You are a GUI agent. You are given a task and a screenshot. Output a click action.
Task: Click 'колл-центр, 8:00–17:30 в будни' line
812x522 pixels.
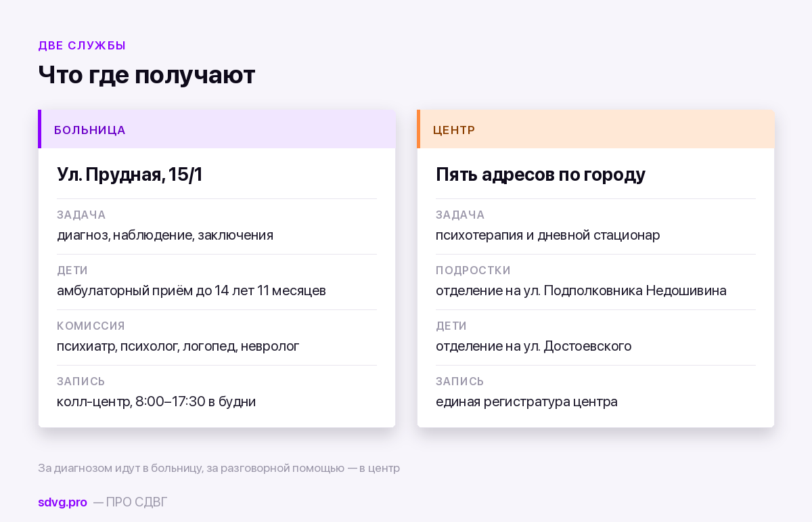point(156,401)
